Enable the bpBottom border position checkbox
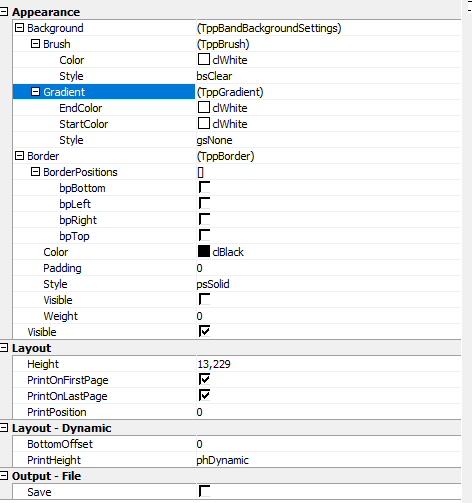Viewport: 472px width, 503px height. 204,187
